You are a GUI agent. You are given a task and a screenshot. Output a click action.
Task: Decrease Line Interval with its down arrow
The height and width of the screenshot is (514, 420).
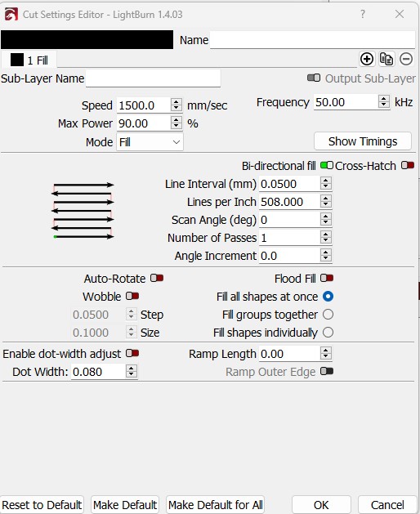(325, 187)
